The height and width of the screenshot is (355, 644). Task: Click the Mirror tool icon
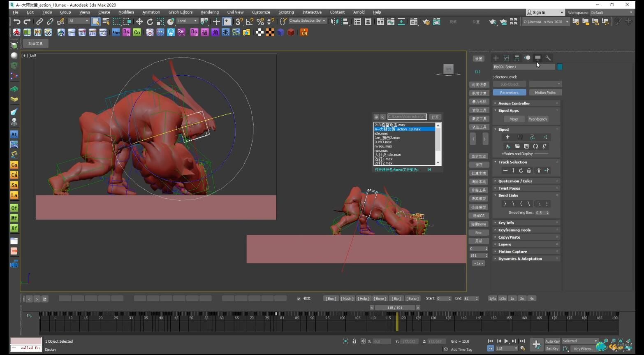pyautogui.click(x=335, y=21)
